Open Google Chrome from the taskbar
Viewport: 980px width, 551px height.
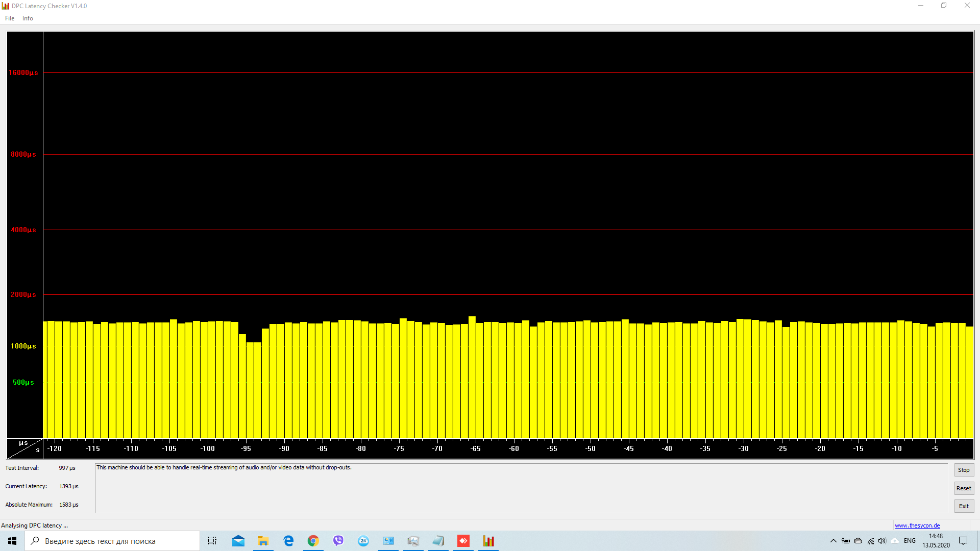[313, 541]
